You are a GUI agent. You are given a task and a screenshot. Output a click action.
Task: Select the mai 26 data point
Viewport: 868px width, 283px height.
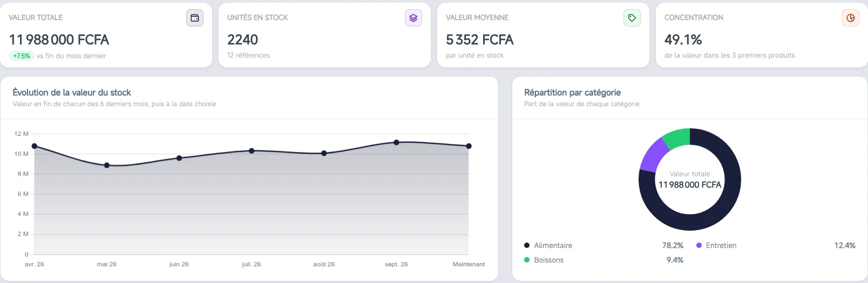[107, 165]
